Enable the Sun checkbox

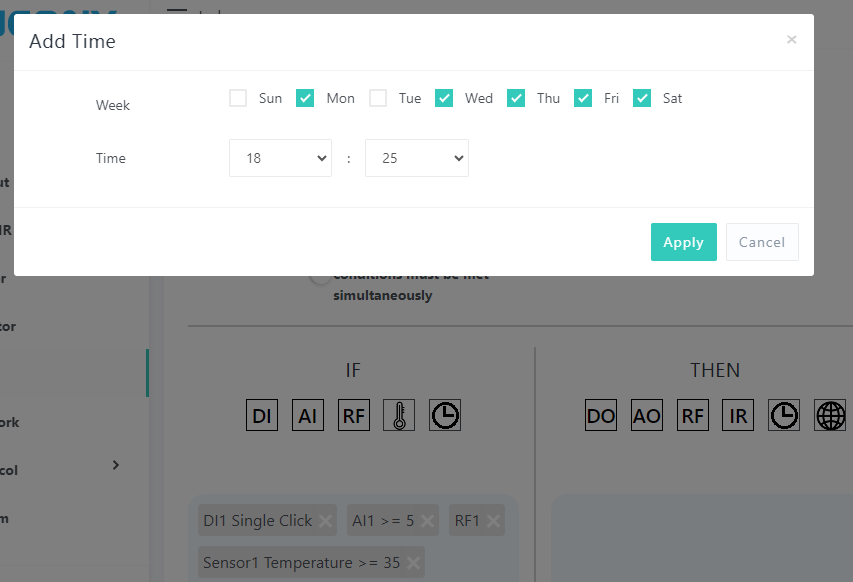[x=238, y=98]
